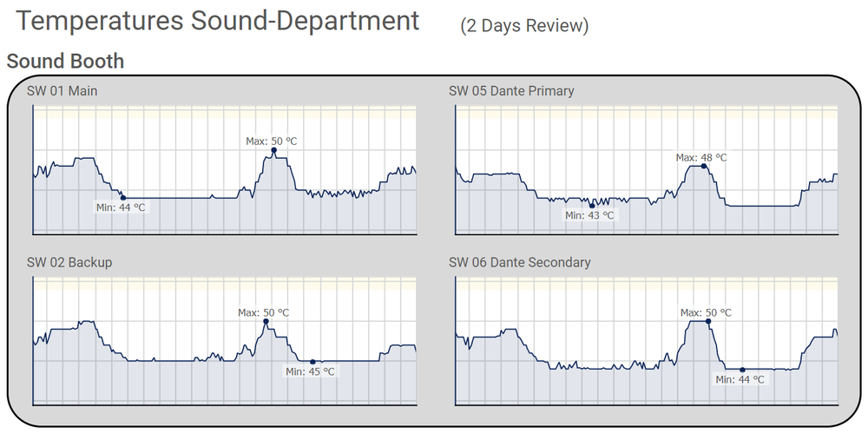This screenshot has height=433, width=868.
Task: Click the (2 Days Review) label
Action: (524, 25)
